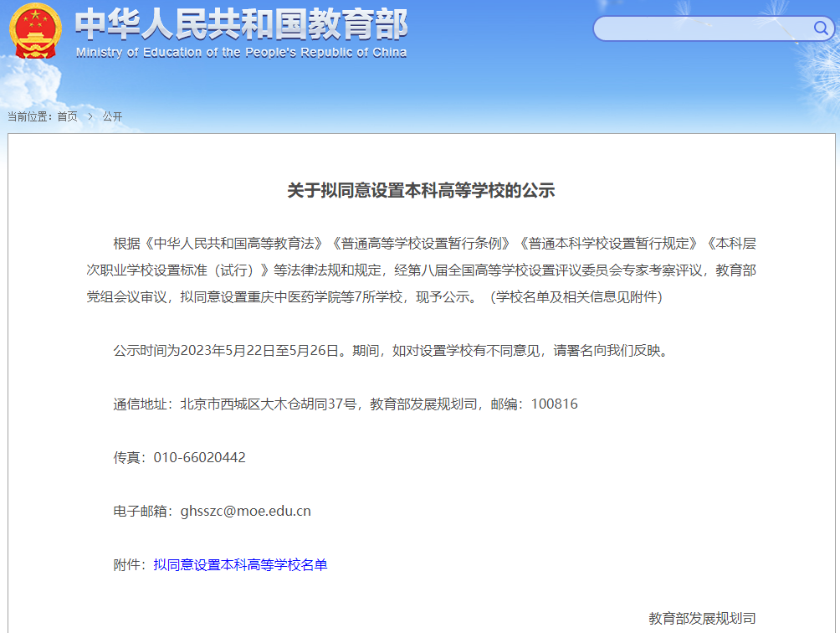This screenshot has width=840, height=633.
Task: Open attachment 拟同意设置本科高等学校名单
Action: tap(240, 565)
